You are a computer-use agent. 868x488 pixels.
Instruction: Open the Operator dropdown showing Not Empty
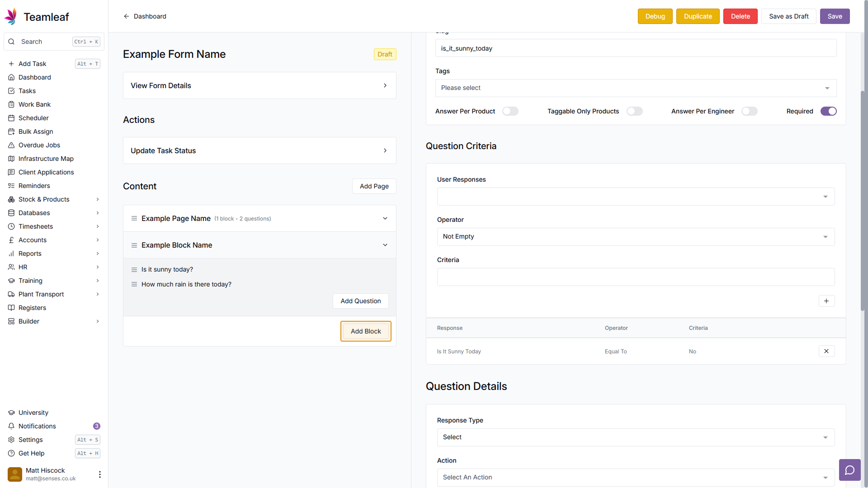(x=635, y=237)
